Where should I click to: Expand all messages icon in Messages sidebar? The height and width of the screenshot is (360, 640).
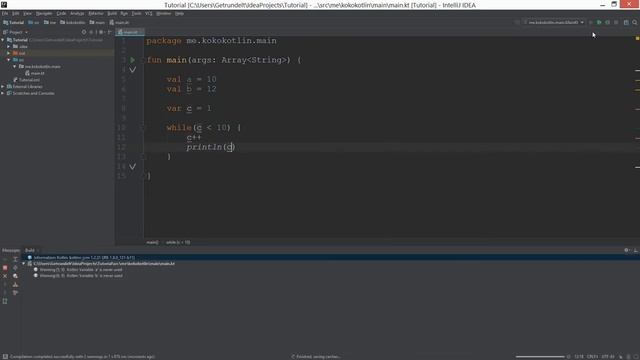[15, 259]
